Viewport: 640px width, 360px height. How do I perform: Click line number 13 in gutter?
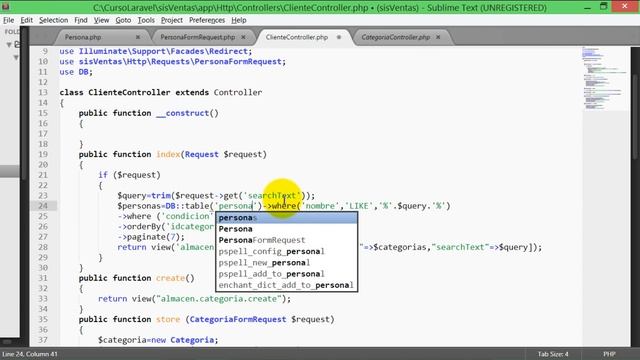click(x=43, y=92)
